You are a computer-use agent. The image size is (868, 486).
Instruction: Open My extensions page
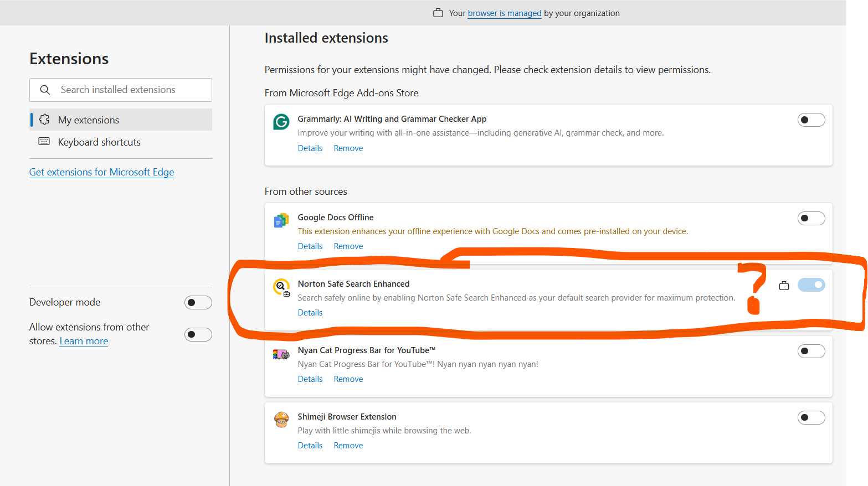[x=121, y=120]
